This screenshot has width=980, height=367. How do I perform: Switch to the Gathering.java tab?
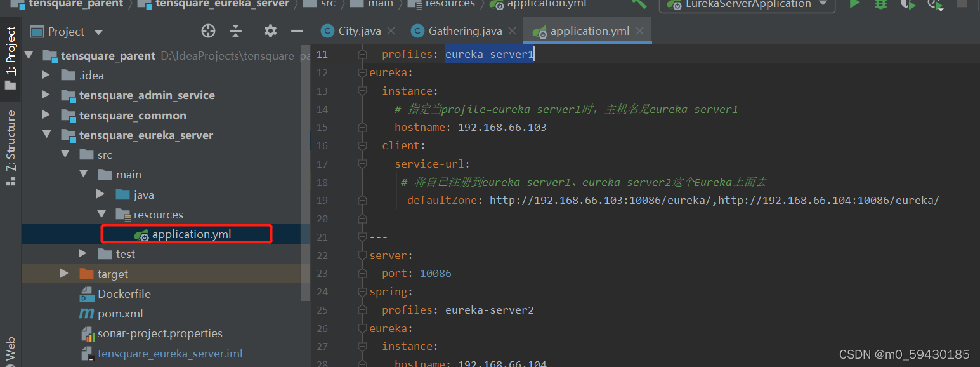(465, 31)
